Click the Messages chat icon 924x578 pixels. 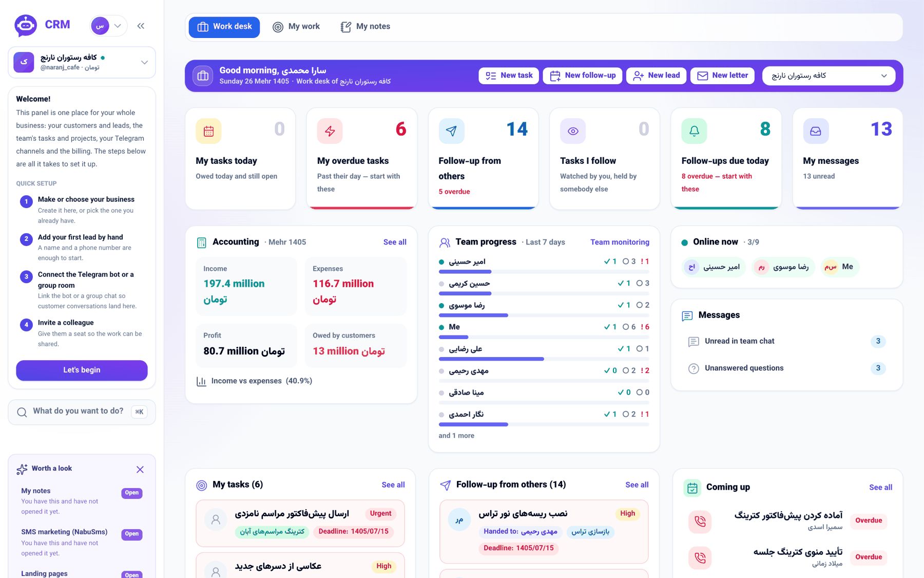[x=687, y=315]
